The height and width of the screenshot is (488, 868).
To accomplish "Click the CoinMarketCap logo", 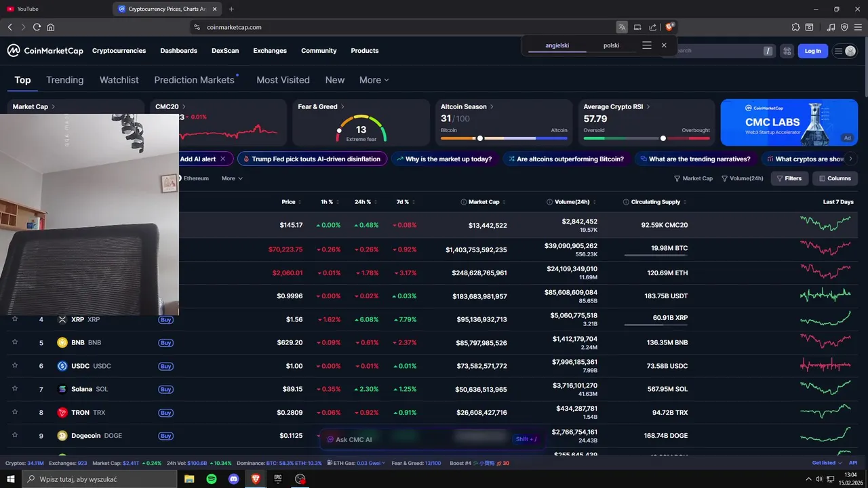I will [45, 51].
